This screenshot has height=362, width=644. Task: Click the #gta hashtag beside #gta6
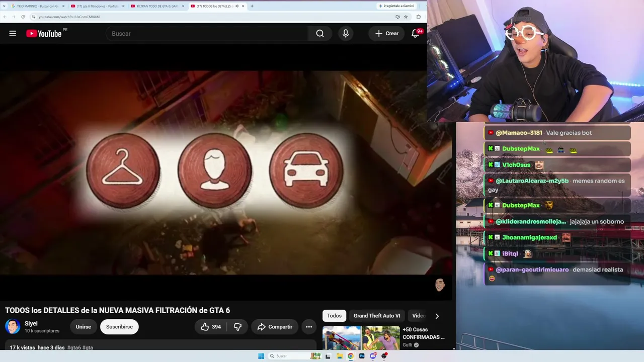[x=88, y=347]
